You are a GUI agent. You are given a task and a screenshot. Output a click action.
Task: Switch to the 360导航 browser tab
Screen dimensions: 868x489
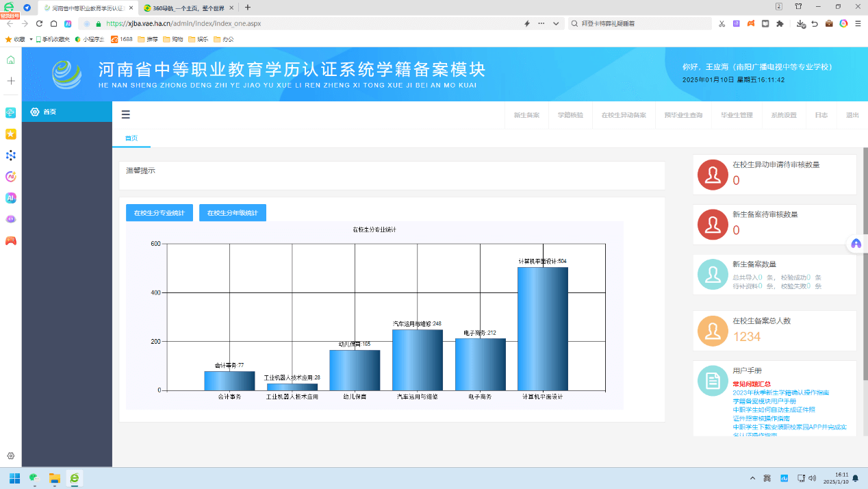[185, 8]
